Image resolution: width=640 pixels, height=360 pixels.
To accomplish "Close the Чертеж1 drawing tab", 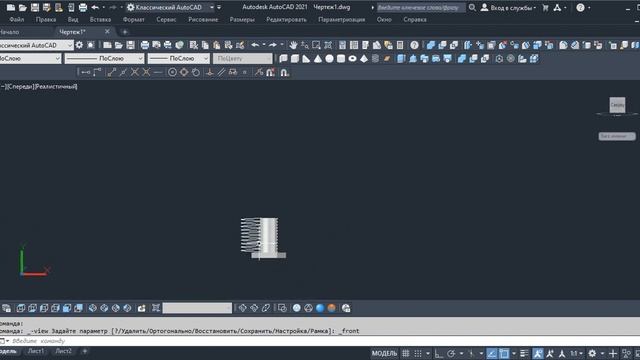I will [107, 31].
